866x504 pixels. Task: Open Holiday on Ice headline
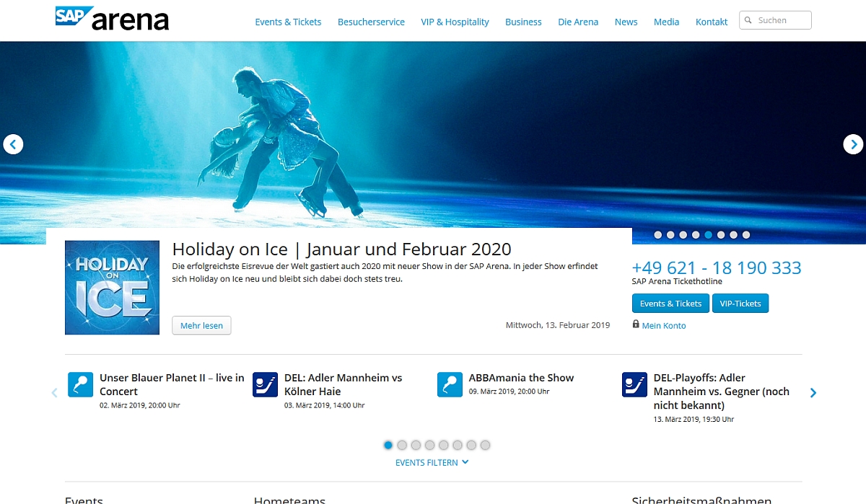(x=341, y=249)
